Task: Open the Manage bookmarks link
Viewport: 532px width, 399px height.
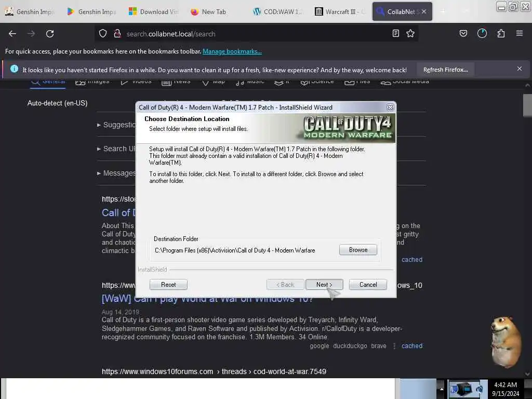Action: pos(232,51)
